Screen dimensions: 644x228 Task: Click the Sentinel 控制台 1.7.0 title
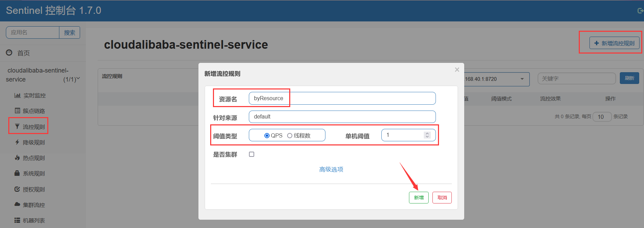pos(53,10)
